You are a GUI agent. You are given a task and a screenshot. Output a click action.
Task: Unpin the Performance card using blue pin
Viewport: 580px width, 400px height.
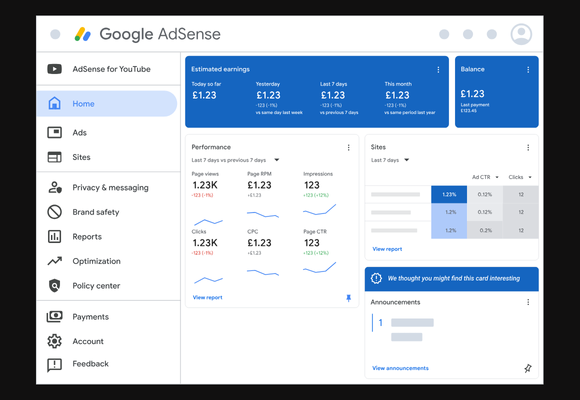348,298
